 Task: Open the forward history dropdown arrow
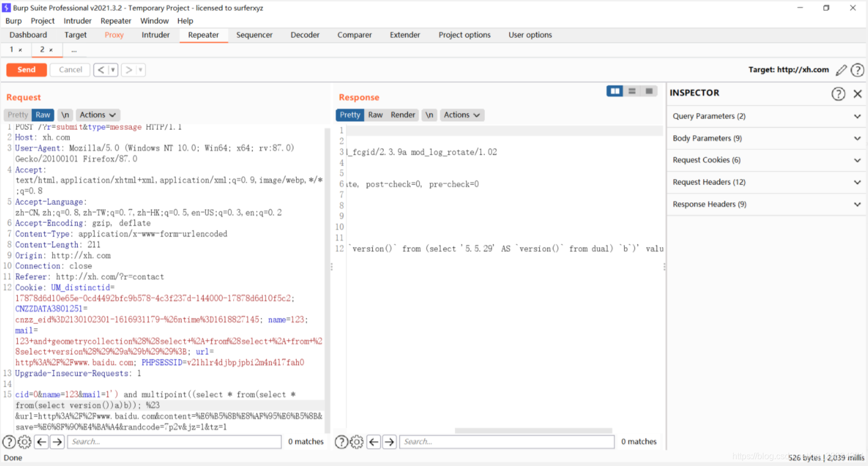[x=141, y=70]
